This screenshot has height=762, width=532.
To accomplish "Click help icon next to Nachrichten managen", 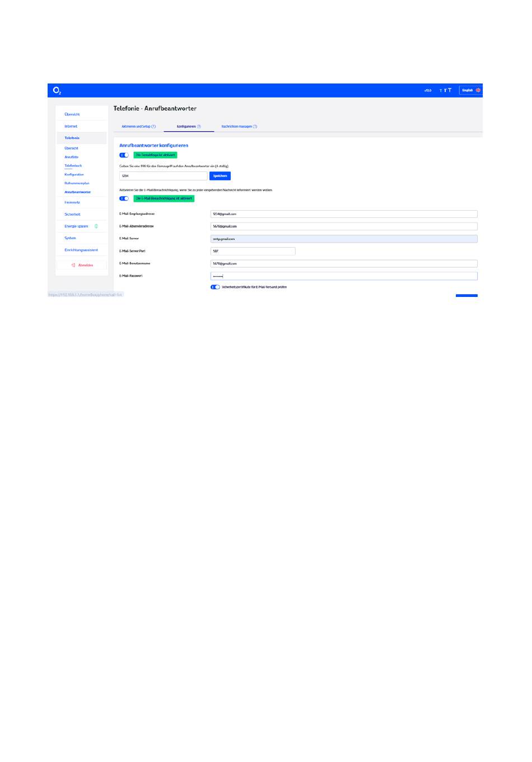I will (x=255, y=127).
